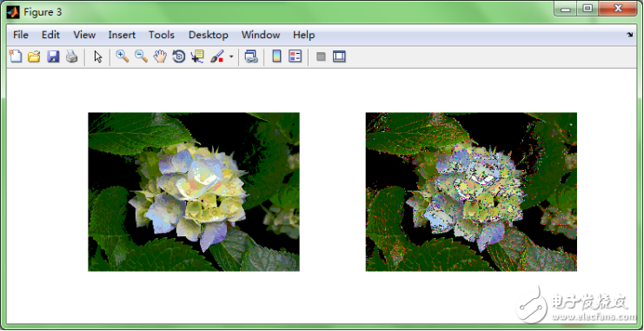Screen dimensions: 644x331
Task: Open the Edit menu
Action: [50, 35]
